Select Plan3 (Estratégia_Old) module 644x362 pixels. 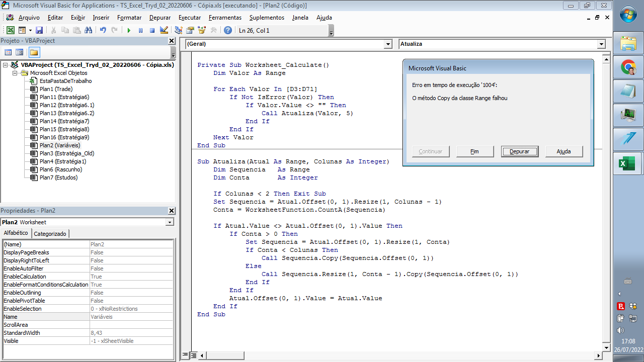pyautogui.click(x=67, y=153)
